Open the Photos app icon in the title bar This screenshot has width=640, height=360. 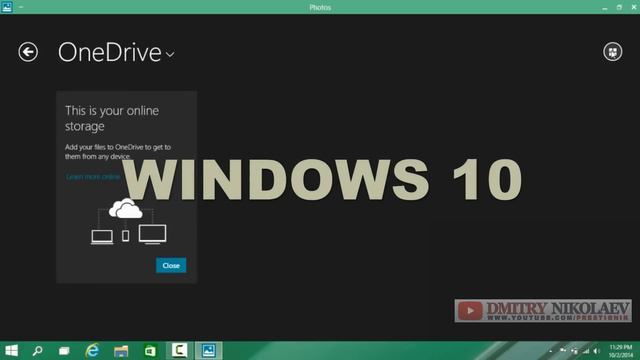(7, 7)
